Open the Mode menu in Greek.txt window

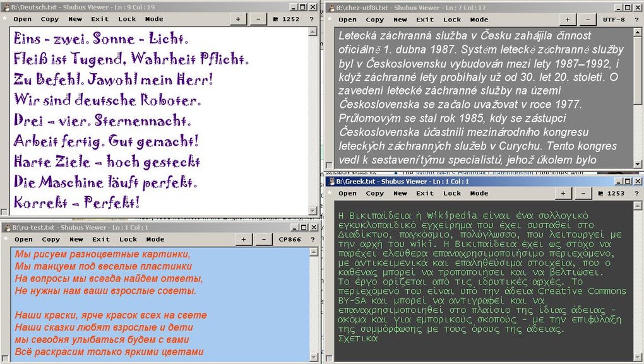(x=479, y=193)
